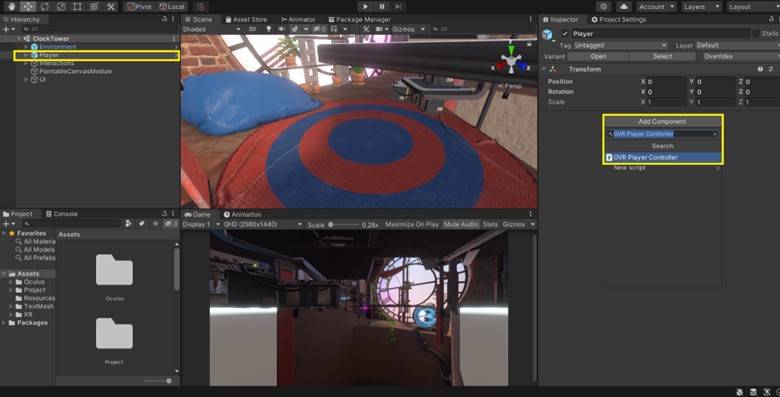Open the Tag dropdown showing Untagged
The height and width of the screenshot is (397, 780).
620,45
